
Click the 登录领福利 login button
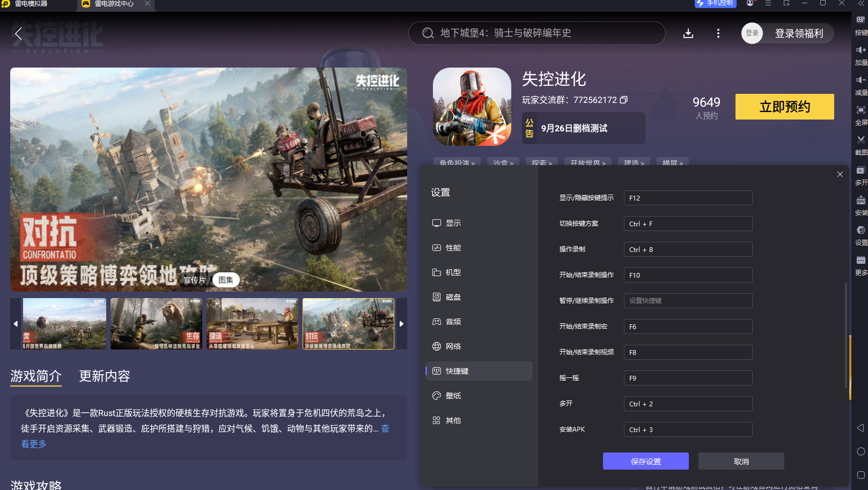tap(799, 33)
